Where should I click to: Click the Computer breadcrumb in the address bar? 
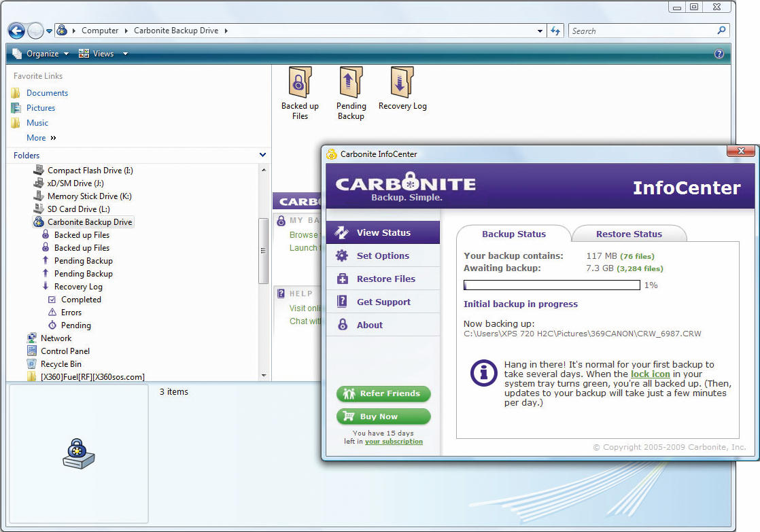(x=100, y=31)
